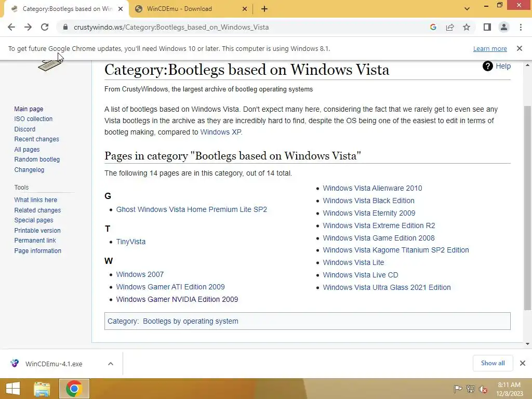Open the Chrome three-dot menu
Image resolution: width=532 pixels, height=399 pixels.
pyautogui.click(x=521, y=27)
